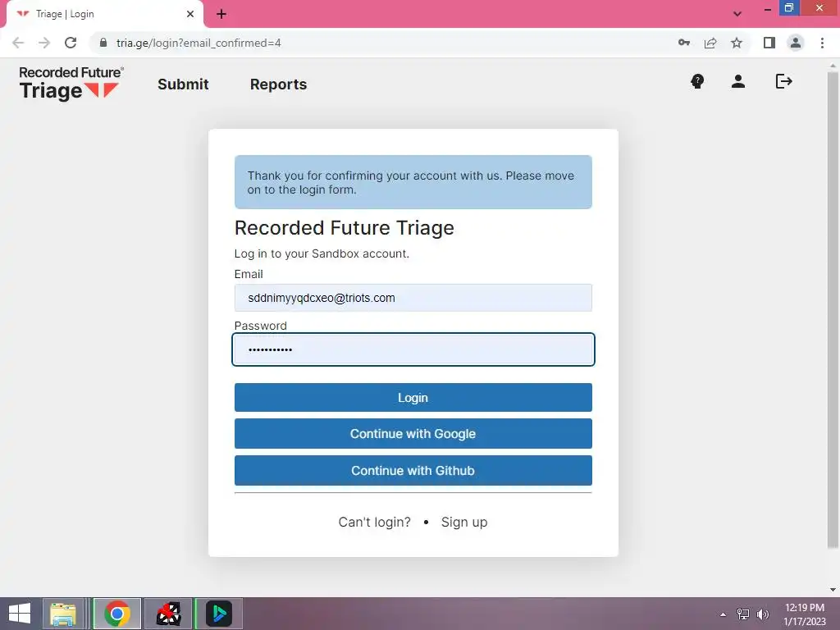Image resolution: width=840 pixels, height=630 pixels.
Task: Open saved passwords key icon
Action: click(x=684, y=43)
